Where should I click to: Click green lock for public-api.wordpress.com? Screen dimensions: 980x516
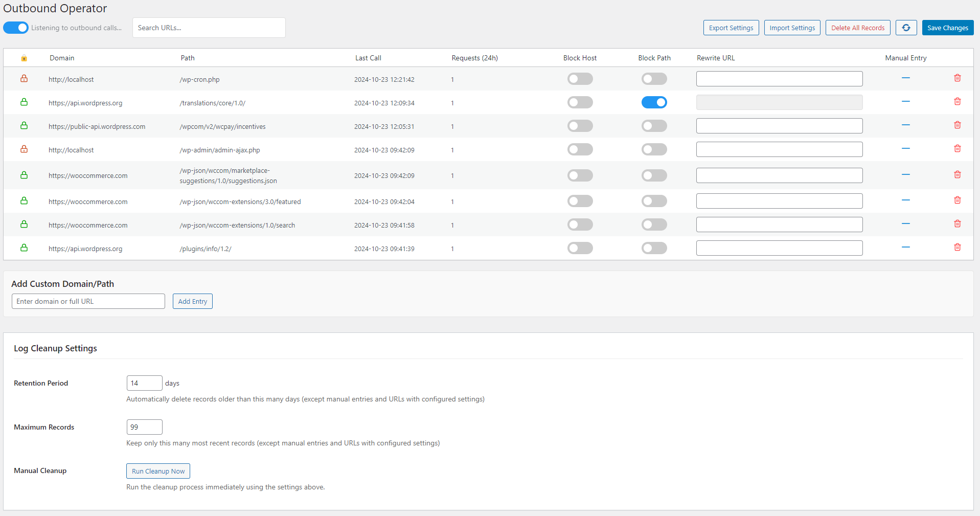pos(24,125)
